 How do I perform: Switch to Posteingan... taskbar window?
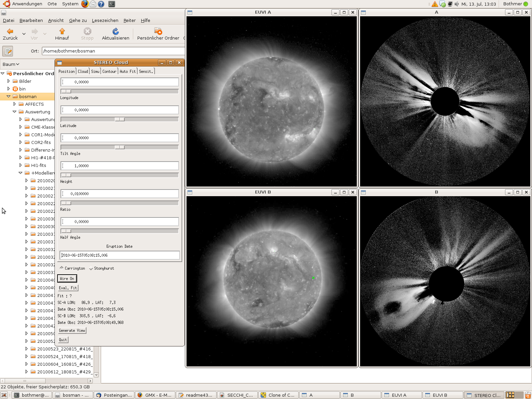114,395
